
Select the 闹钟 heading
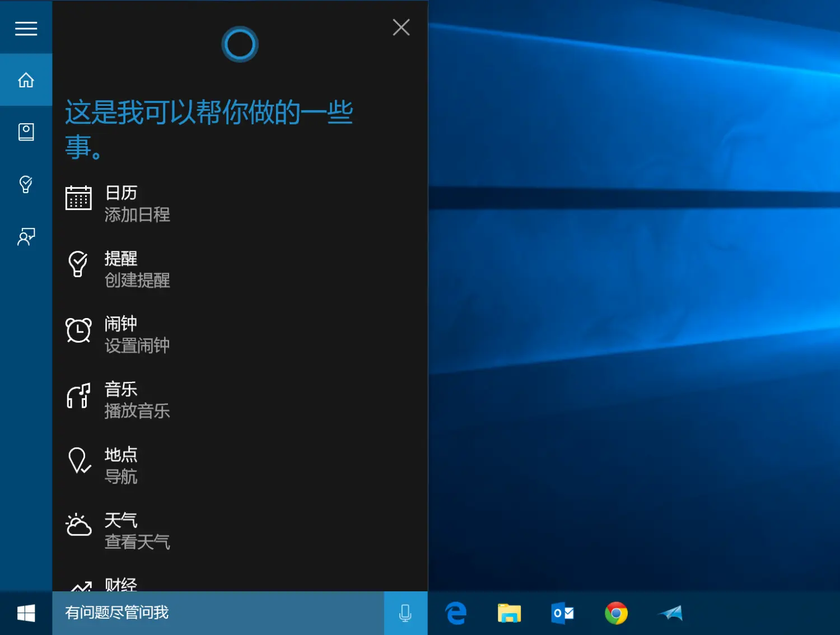(121, 324)
